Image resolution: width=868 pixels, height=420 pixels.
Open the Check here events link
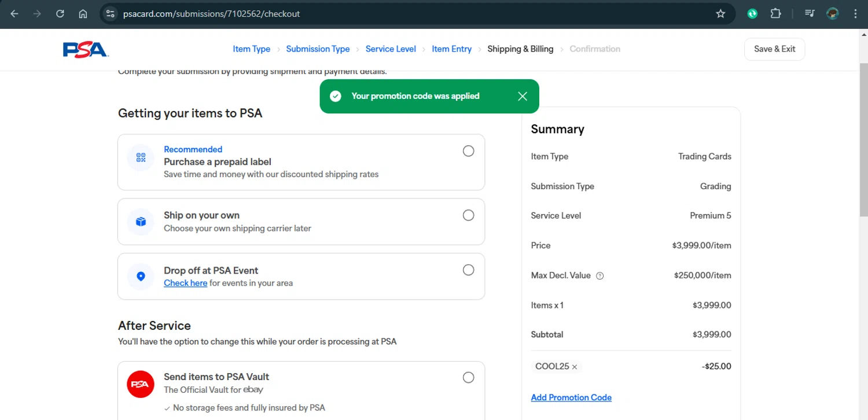[x=185, y=283]
